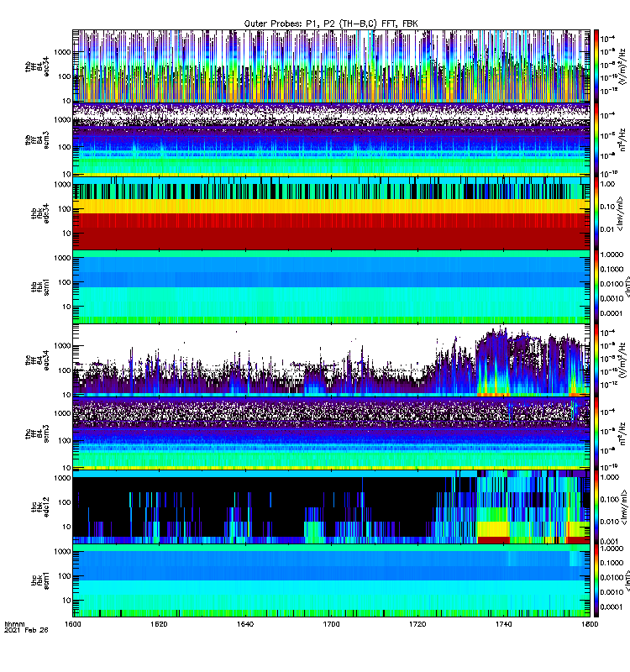Click the thb fff eac34 spectrogram panel
The image size is (630, 672).
(331, 66)
